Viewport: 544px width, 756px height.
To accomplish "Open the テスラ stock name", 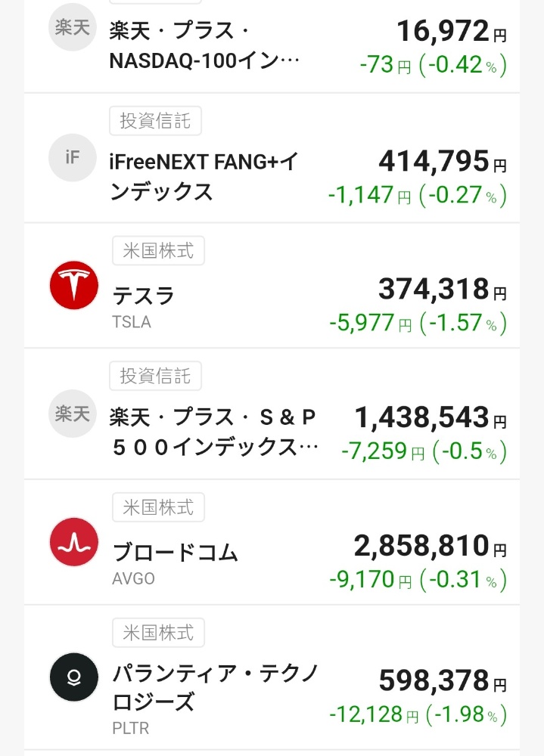I will (x=143, y=296).
